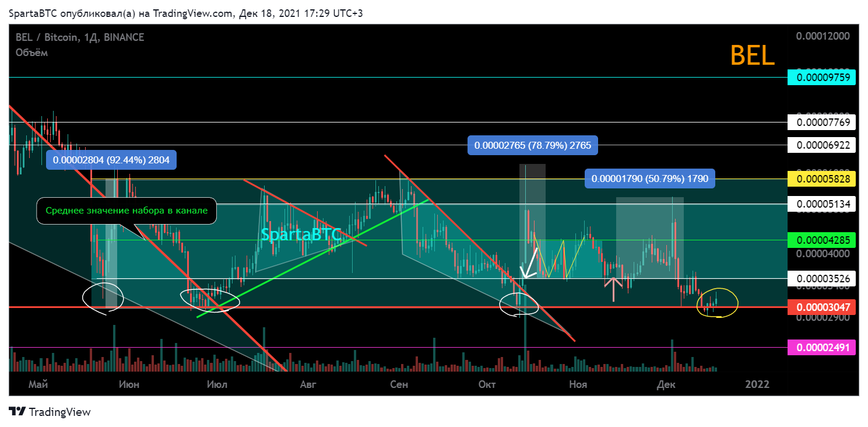Viewport: 868px width, 427px height.
Task: Click the 50.79% measurement label
Action: click(650, 179)
